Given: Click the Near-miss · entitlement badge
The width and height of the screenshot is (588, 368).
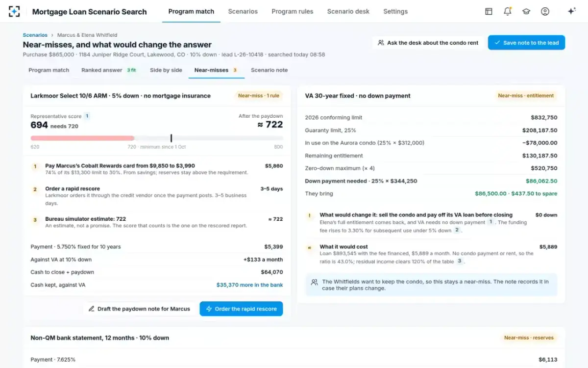Looking at the screenshot, I should pos(526,96).
